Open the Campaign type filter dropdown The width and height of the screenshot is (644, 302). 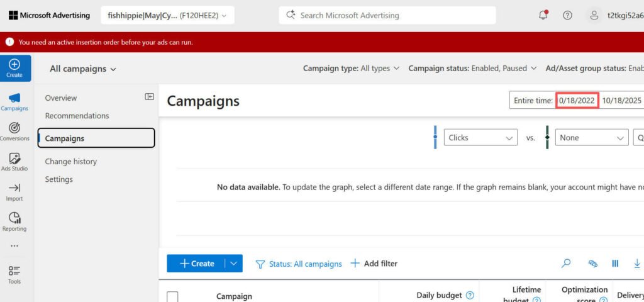pos(351,68)
